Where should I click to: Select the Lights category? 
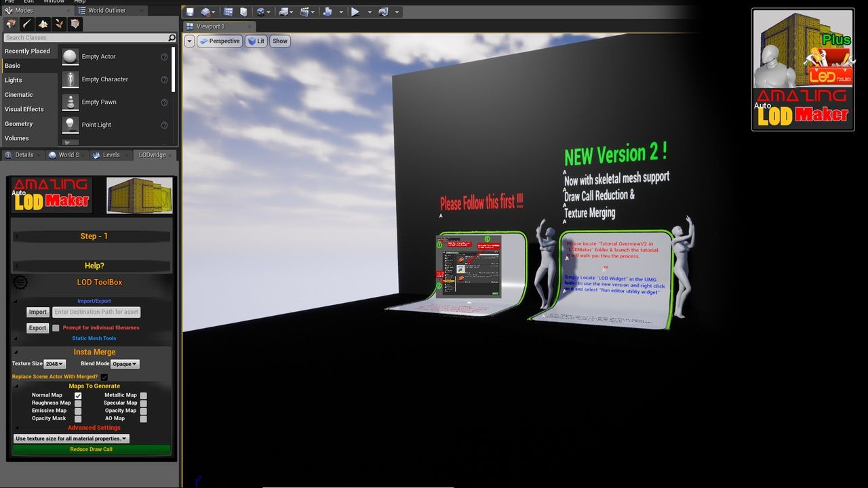point(14,80)
